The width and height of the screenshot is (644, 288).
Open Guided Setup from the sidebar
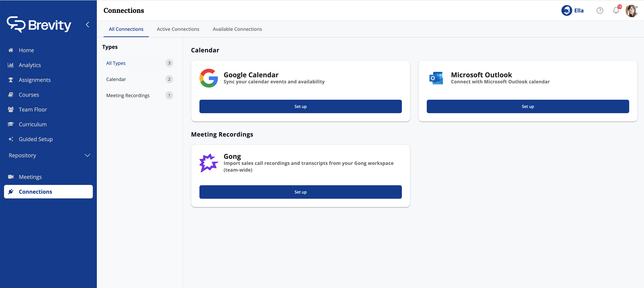(35, 139)
